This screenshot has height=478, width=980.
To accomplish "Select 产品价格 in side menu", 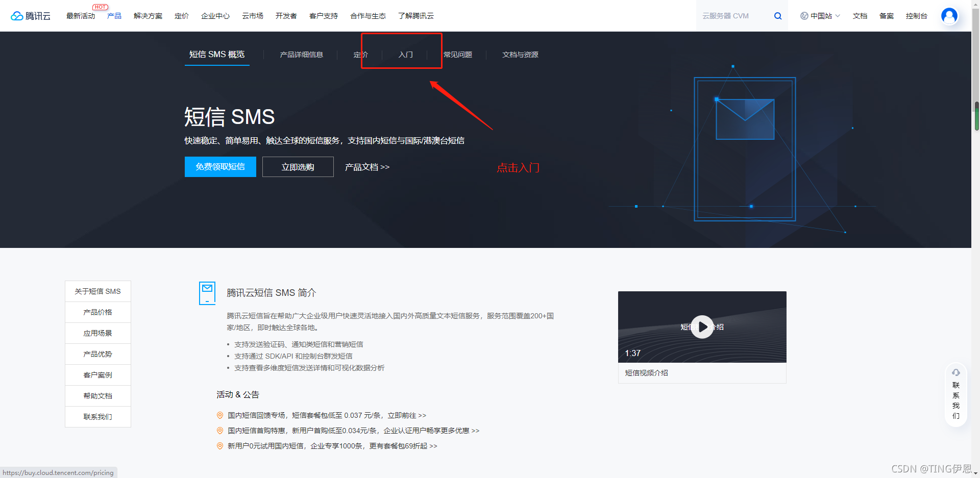I will 98,312.
